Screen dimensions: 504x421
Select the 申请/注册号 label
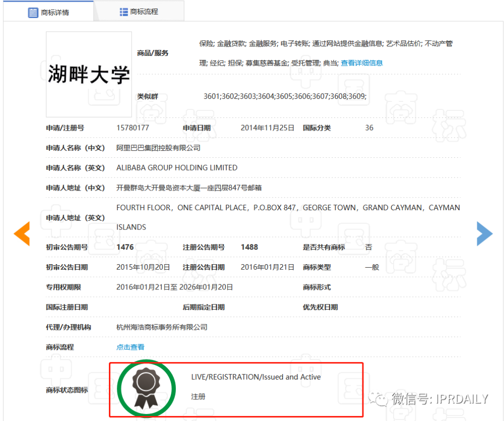coord(65,128)
